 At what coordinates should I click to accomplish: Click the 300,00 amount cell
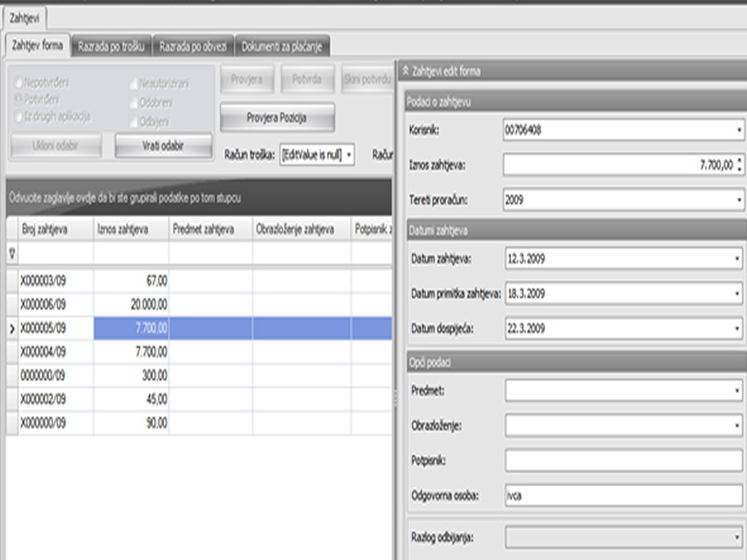(x=131, y=376)
